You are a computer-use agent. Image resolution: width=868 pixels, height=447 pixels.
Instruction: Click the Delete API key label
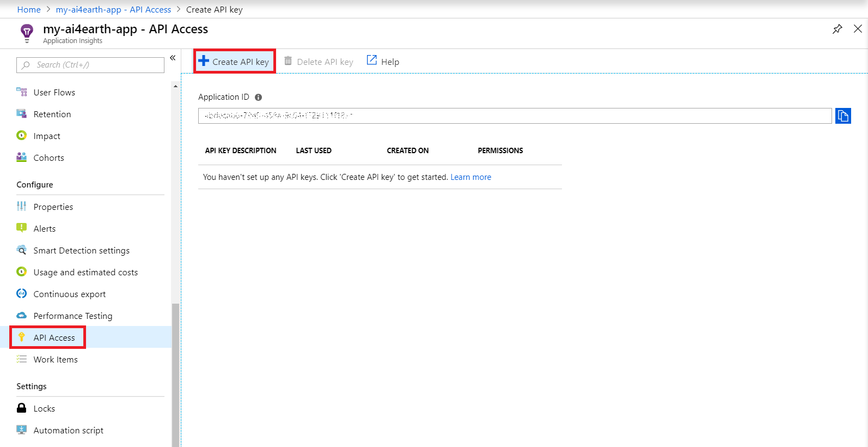(325, 62)
